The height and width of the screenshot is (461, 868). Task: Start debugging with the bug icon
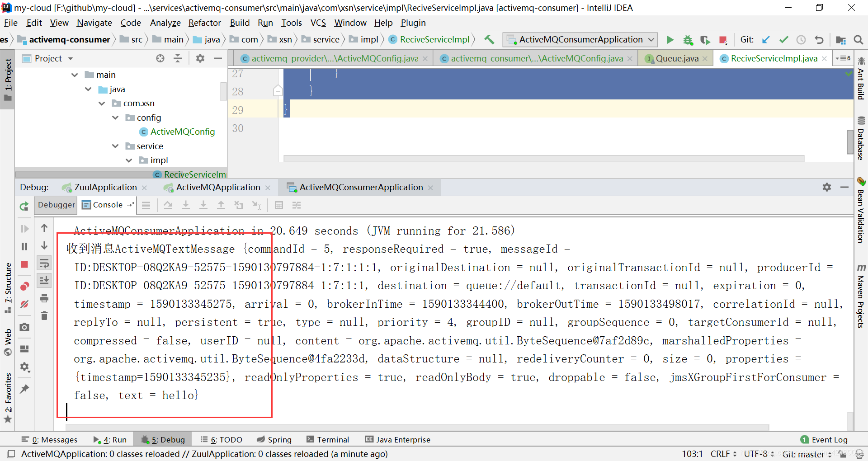pos(688,40)
